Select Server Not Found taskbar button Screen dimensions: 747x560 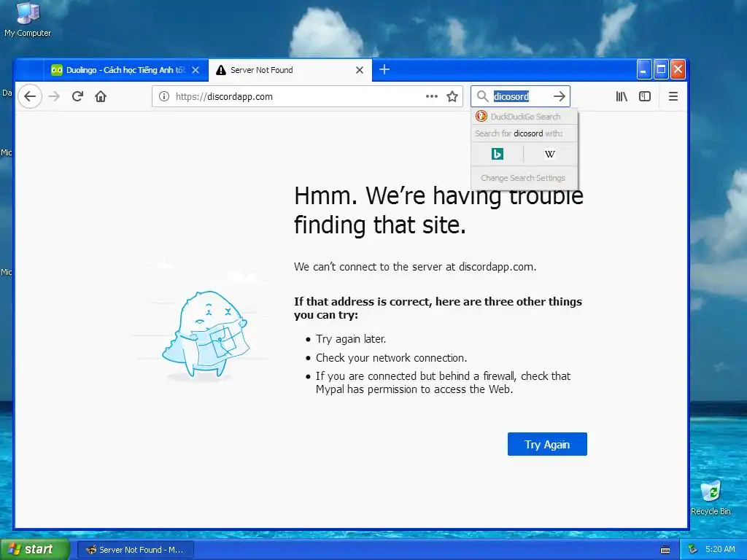pos(135,550)
